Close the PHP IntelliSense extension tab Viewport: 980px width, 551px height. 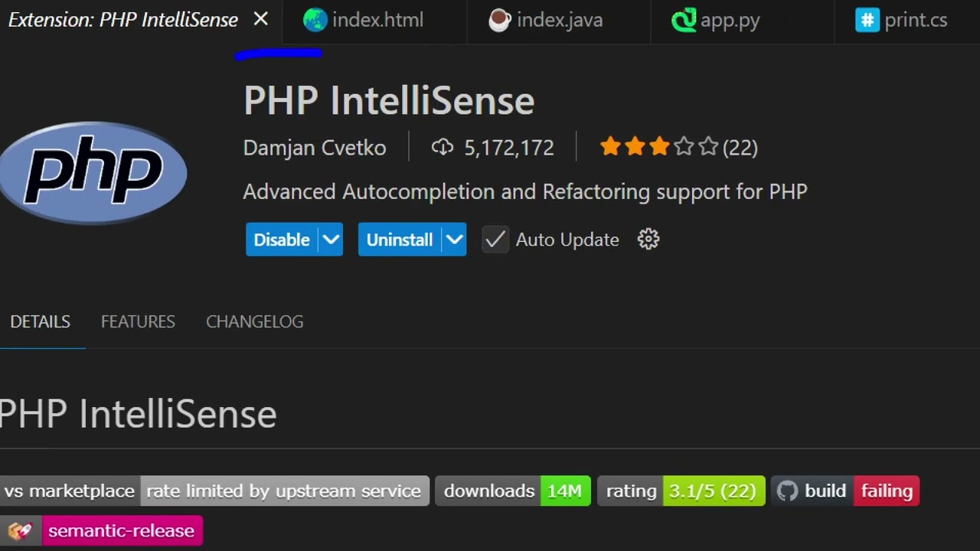pos(261,19)
